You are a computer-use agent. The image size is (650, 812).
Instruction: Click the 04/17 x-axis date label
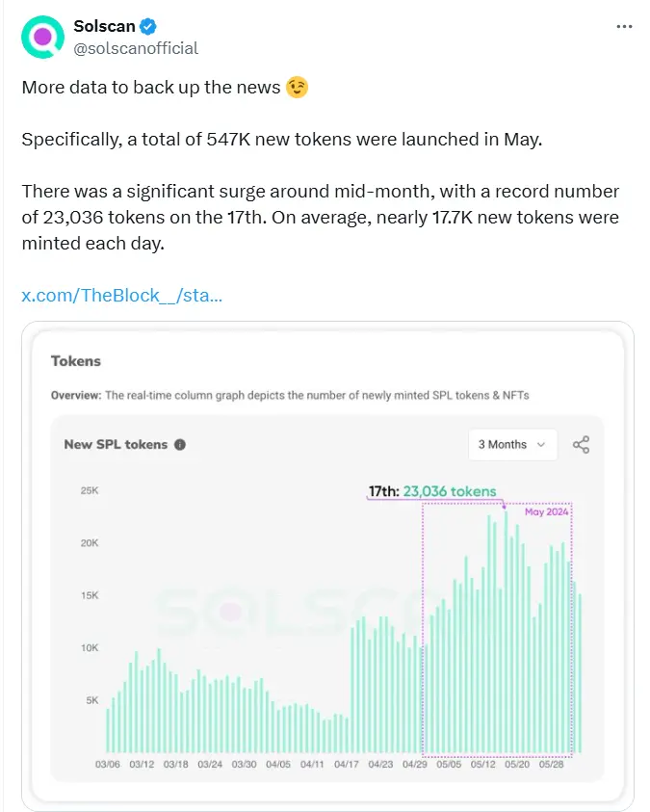(346, 764)
